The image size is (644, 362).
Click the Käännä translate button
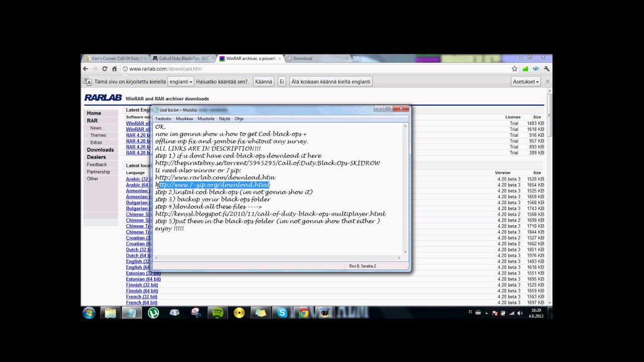[263, 81]
